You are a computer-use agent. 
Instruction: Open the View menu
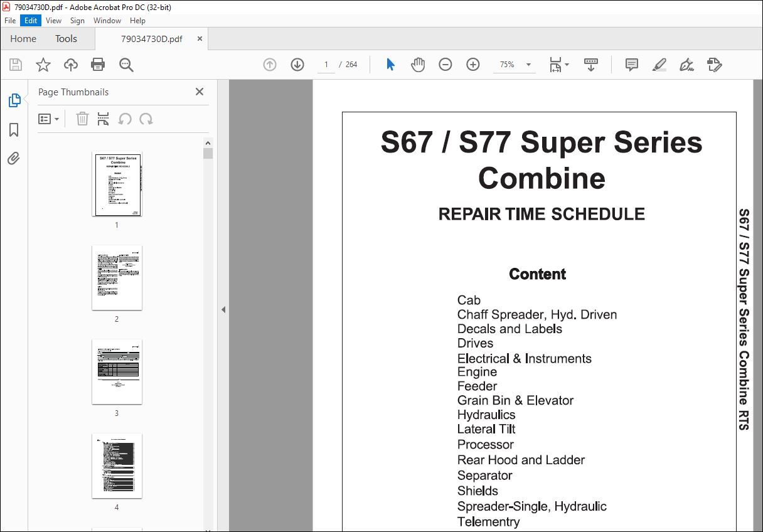(53, 21)
